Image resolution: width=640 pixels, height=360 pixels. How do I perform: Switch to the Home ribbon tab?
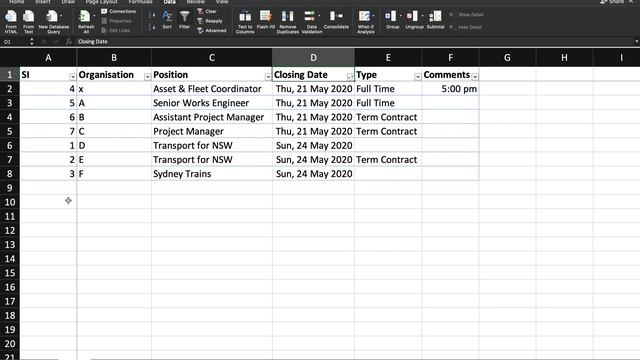(16, 2)
